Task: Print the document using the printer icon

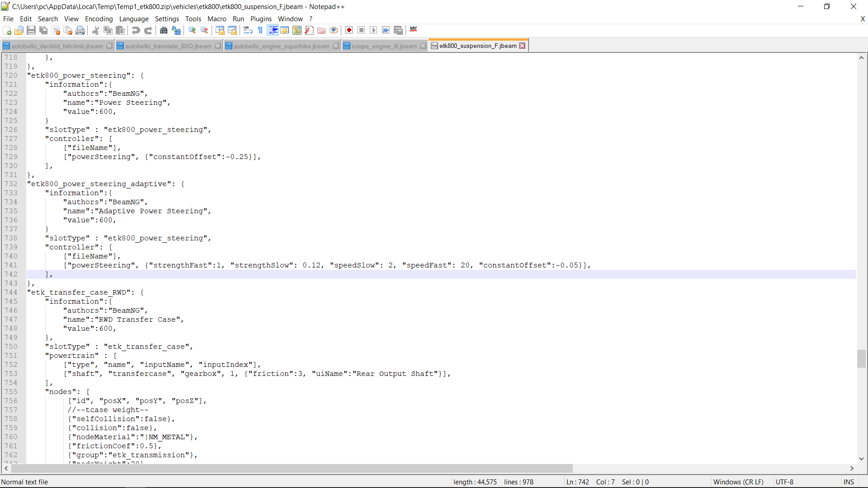Action: [80, 30]
